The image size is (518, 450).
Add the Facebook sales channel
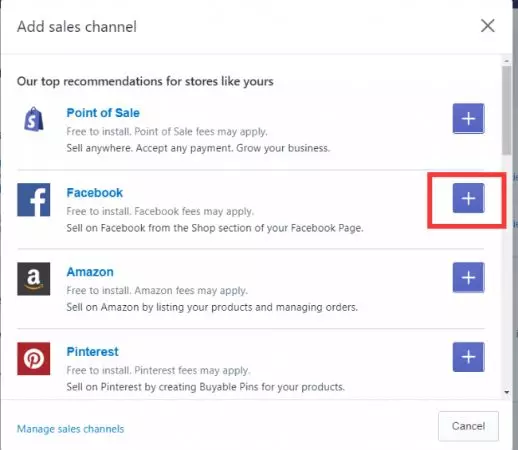pos(468,198)
